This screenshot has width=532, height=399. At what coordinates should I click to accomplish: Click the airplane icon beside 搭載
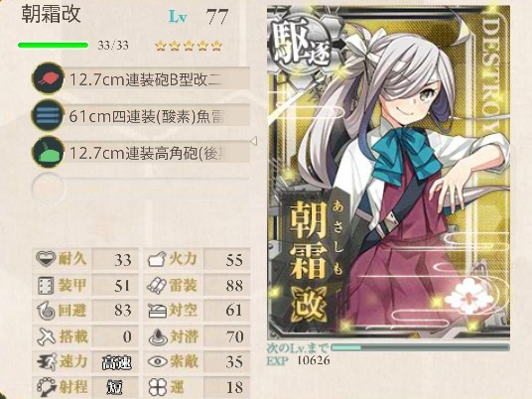46,336
